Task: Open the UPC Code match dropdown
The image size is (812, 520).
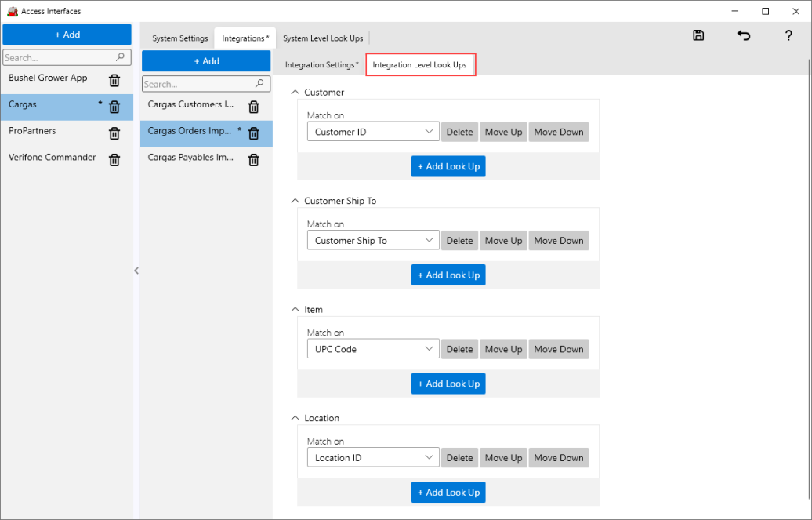Action: click(373, 349)
